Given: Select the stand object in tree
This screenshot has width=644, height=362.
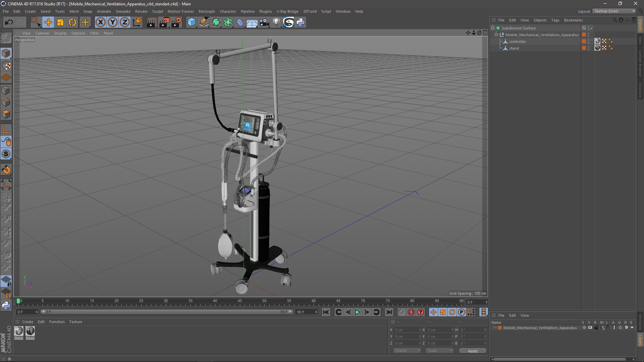Looking at the screenshot, I should click(x=514, y=48).
